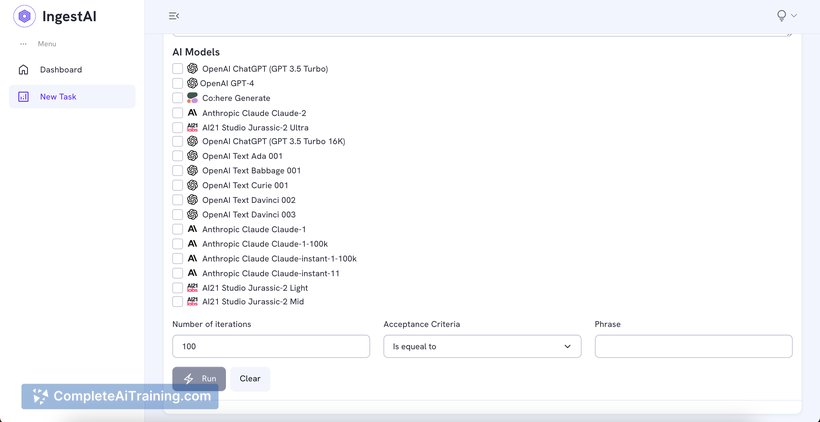The height and width of the screenshot is (422, 820).
Task: Tick the OpenAI Text Ada 001 checkbox
Action: tap(178, 156)
